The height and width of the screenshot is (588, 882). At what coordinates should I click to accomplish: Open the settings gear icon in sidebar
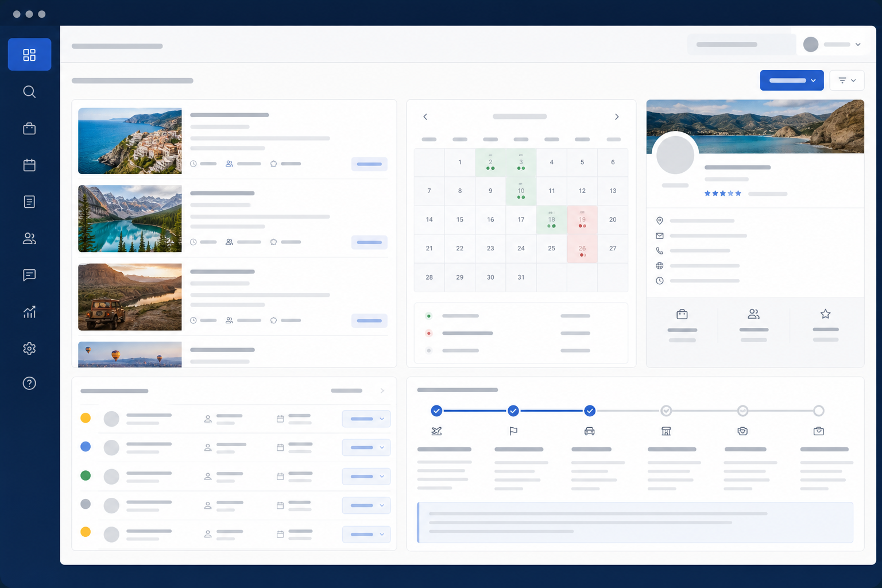(29, 349)
